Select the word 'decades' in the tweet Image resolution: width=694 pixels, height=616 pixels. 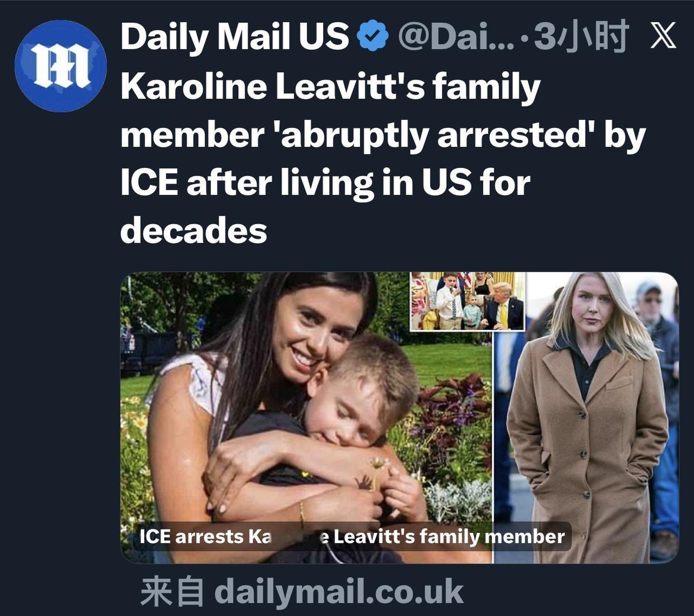[x=194, y=231]
